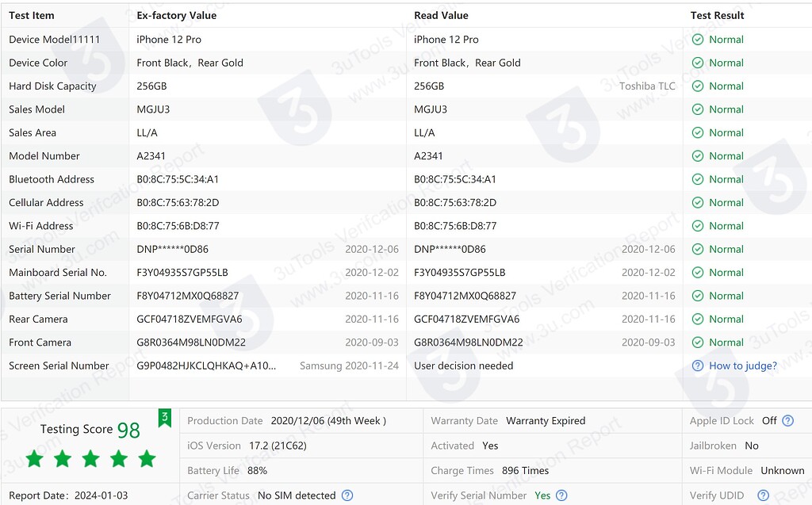Click the read front camera serial G8R0364M98LN0DM22
This screenshot has height=505, width=812.
(x=469, y=342)
